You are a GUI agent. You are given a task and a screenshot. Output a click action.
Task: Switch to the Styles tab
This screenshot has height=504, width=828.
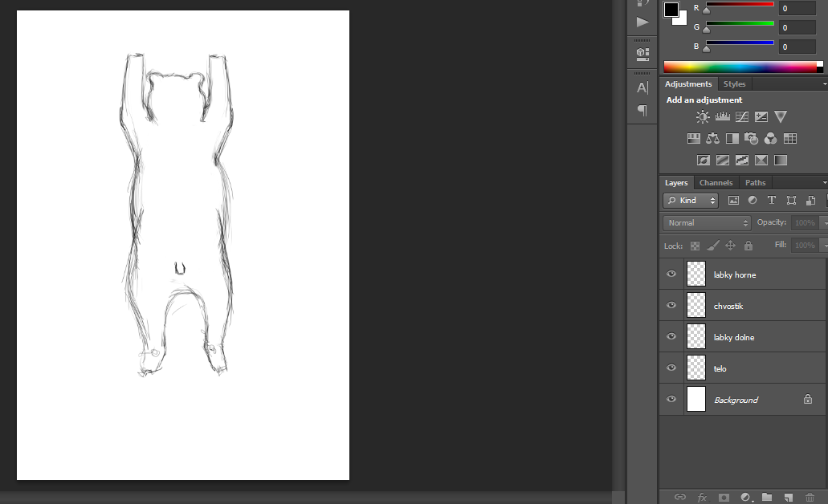point(734,84)
